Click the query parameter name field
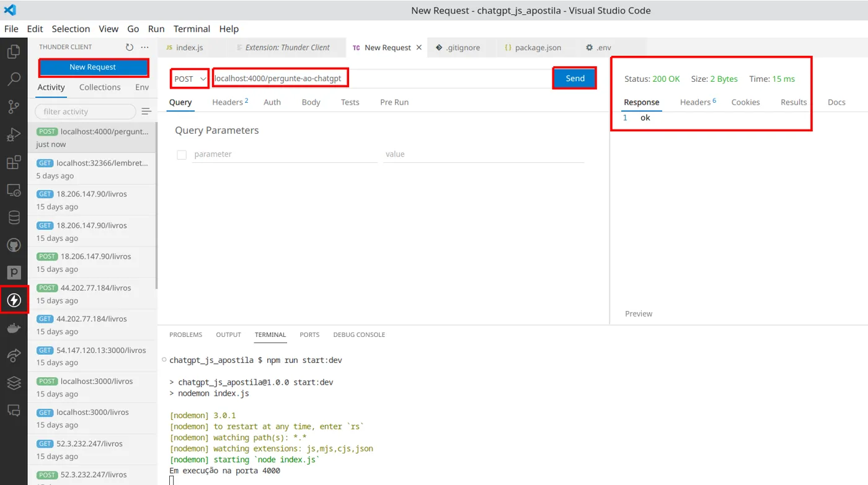 pyautogui.click(x=285, y=154)
